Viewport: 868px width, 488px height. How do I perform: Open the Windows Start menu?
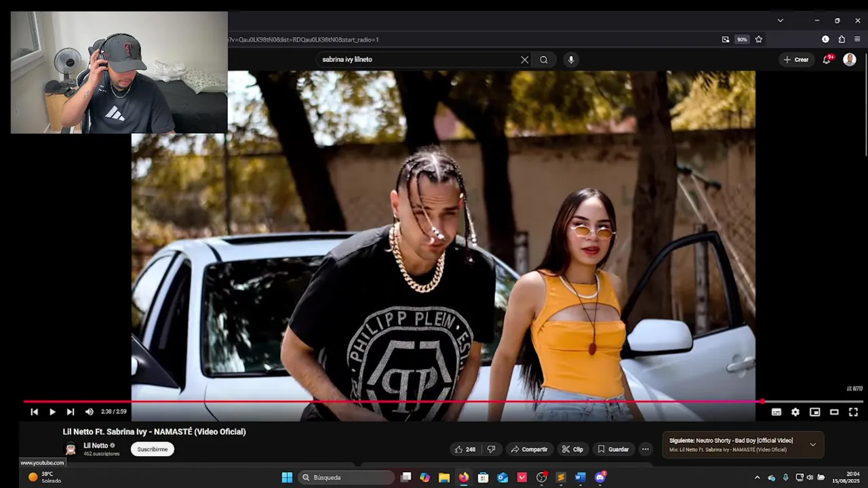point(287,477)
